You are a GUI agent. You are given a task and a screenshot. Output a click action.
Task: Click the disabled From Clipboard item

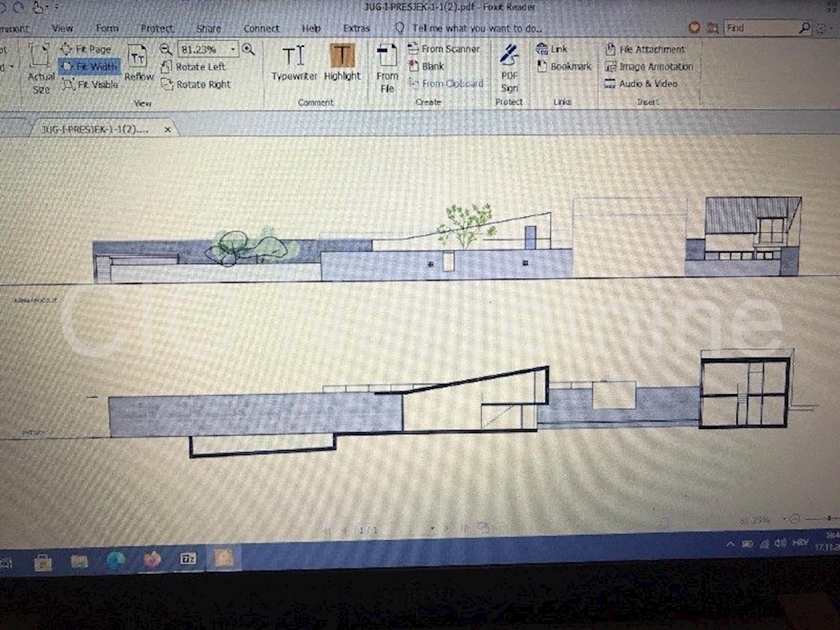(x=445, y=83)
